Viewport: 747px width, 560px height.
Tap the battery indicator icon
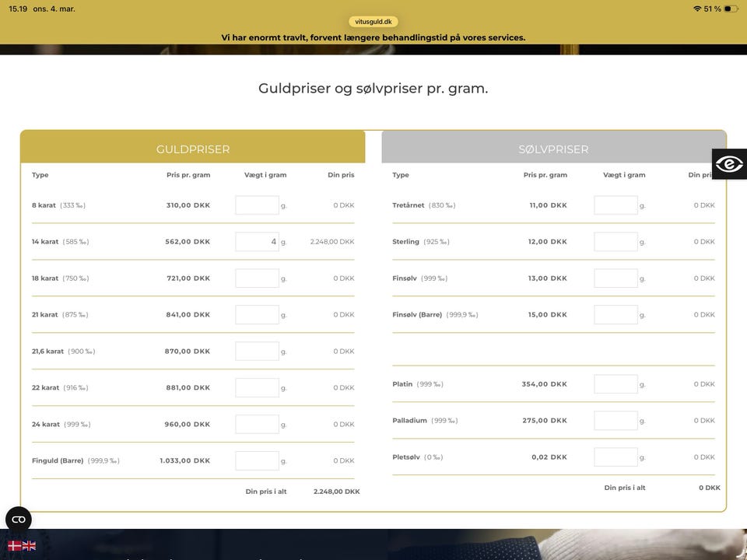[x=731, y=9]
